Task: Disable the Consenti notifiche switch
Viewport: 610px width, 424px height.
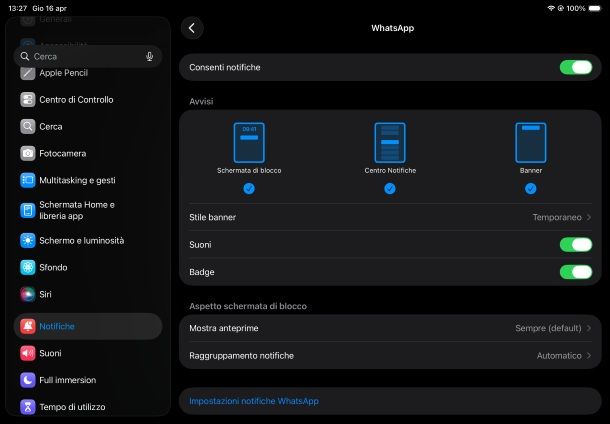Action: (575, 67)
